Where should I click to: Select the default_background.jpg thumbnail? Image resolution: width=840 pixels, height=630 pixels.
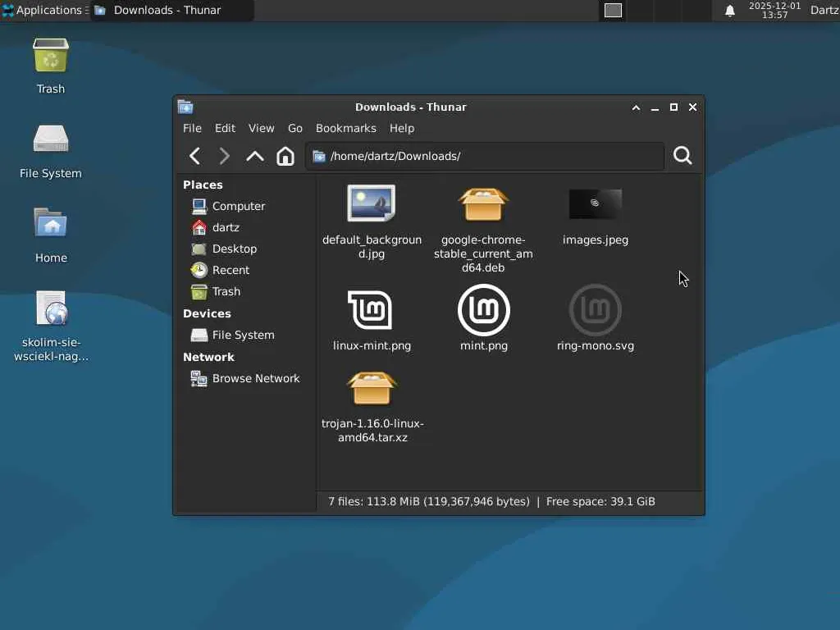tap(372, 203)
